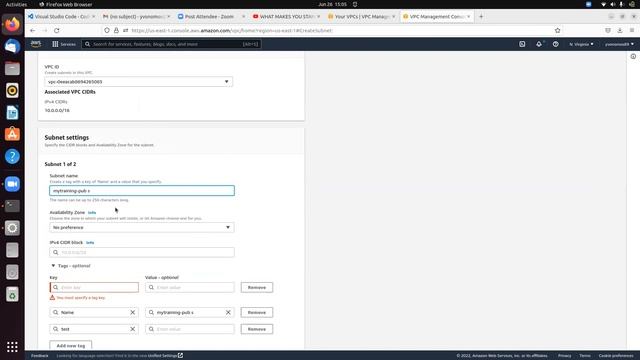Open the AWS support help icon
640x360 pixels.
tap(556, 44)
